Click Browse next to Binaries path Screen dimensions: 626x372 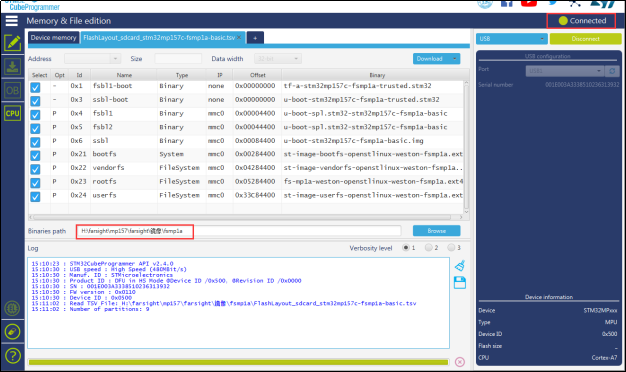coord(436,231)
